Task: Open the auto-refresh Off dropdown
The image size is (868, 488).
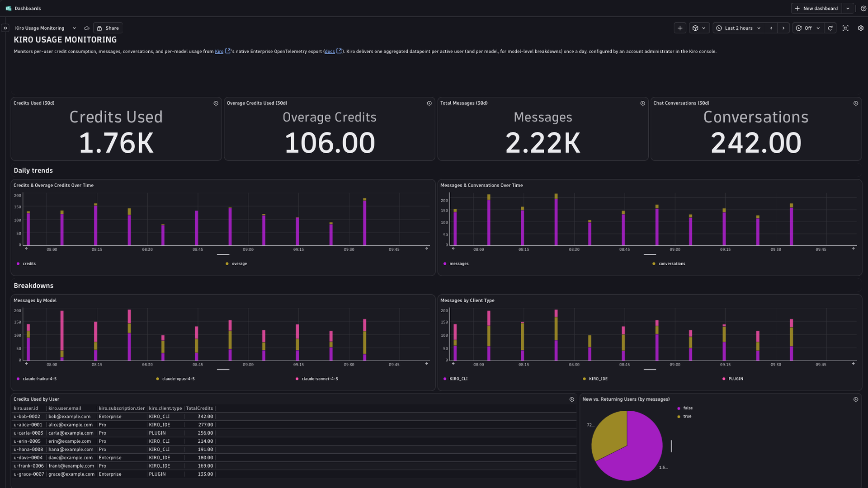Action: coord(808,28)
